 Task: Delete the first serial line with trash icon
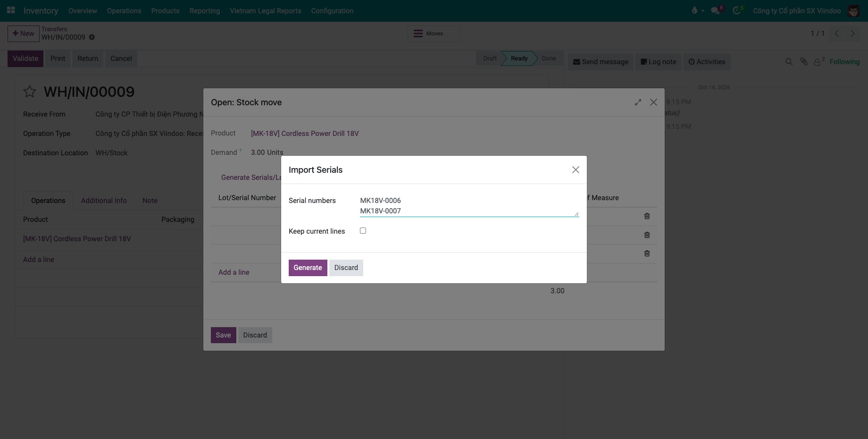(647, 216)
